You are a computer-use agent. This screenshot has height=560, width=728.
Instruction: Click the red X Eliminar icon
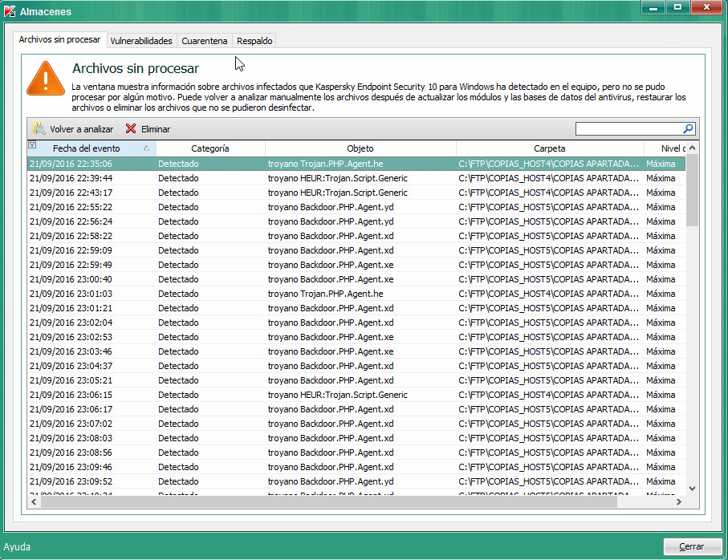[x=131, y=129]
